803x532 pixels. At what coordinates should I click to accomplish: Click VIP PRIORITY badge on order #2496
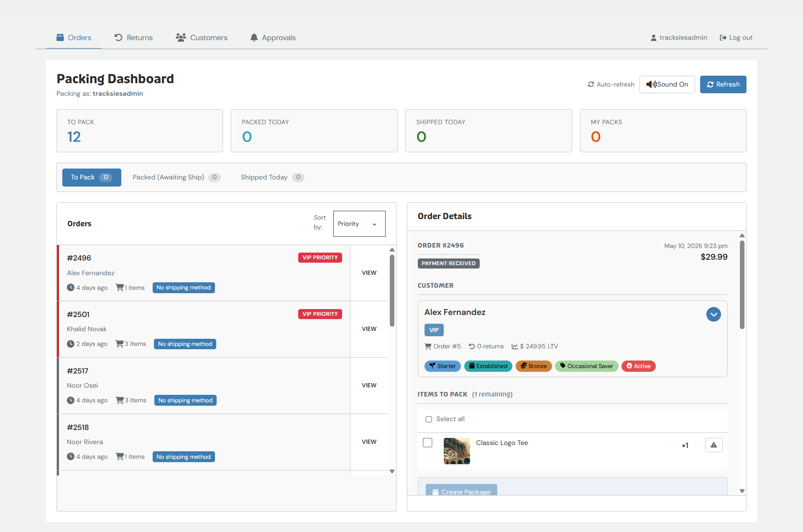pos(320,258)
